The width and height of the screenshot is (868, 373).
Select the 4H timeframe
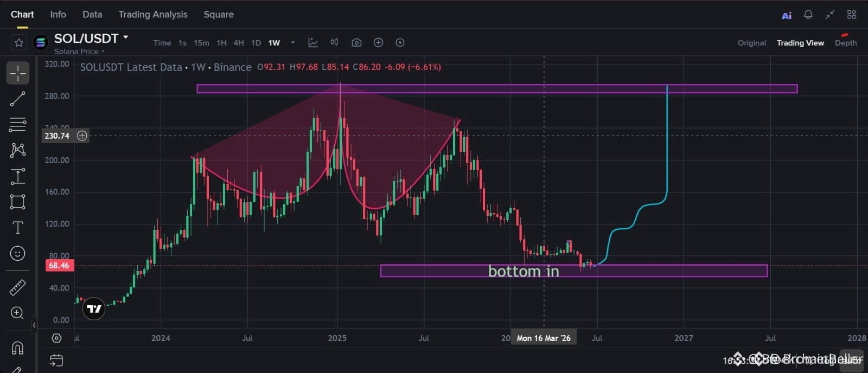(x=239, y=43)
